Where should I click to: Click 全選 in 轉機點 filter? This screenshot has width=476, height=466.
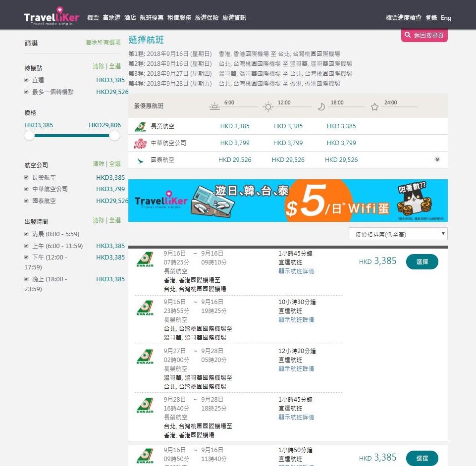pyautogui.click(x=115, y=66)
